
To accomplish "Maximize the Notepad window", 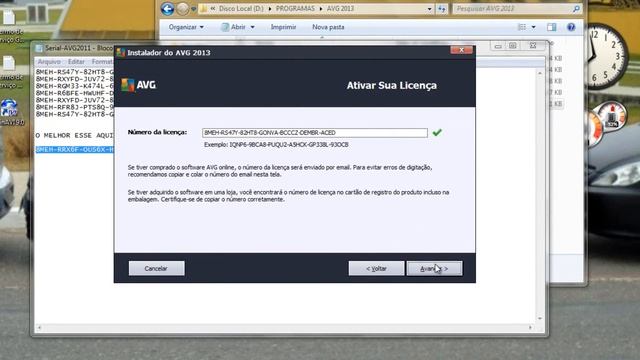I will point(513,46).
